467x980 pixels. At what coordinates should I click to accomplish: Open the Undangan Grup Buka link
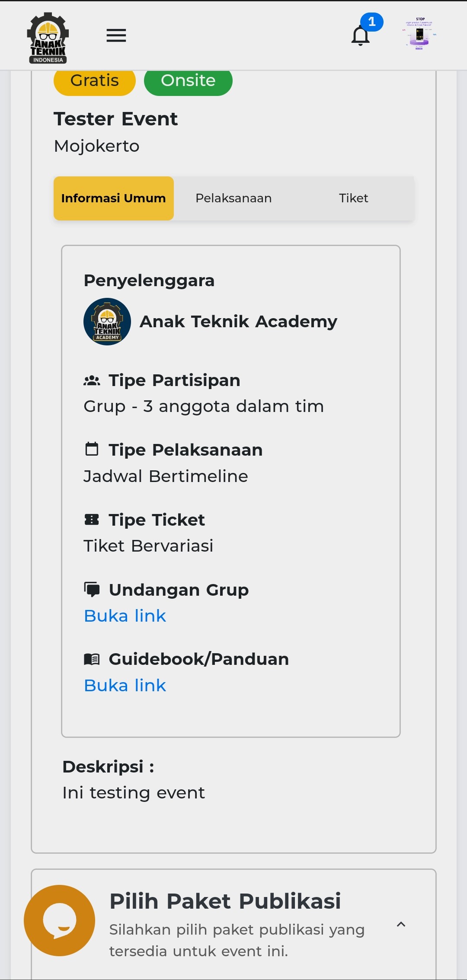point(125,616)
